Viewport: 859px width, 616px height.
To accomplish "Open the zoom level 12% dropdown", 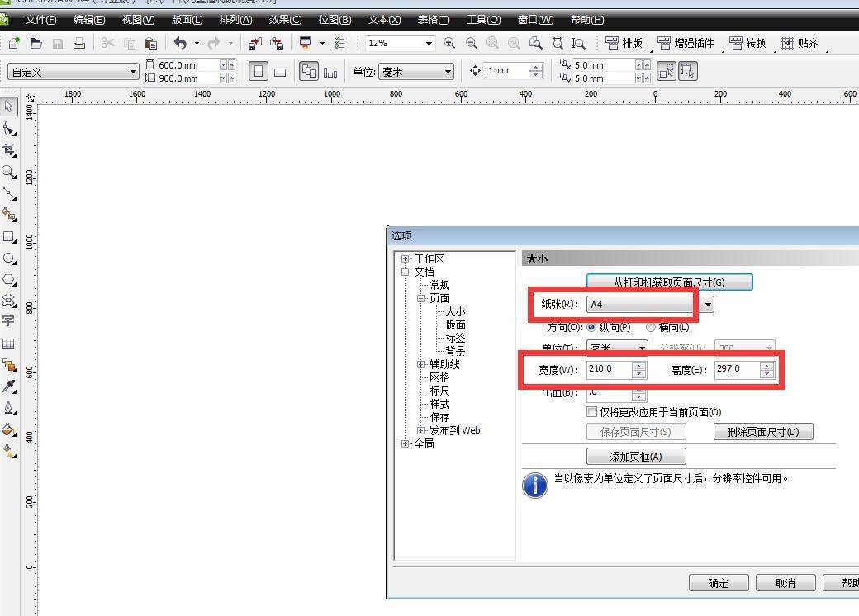I will (x=429, y=43).
